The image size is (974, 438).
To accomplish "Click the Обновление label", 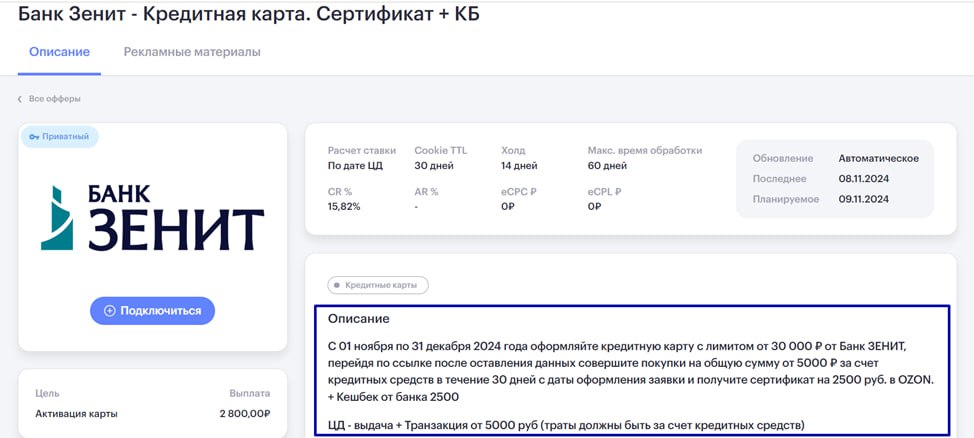I will coord(783,158).
